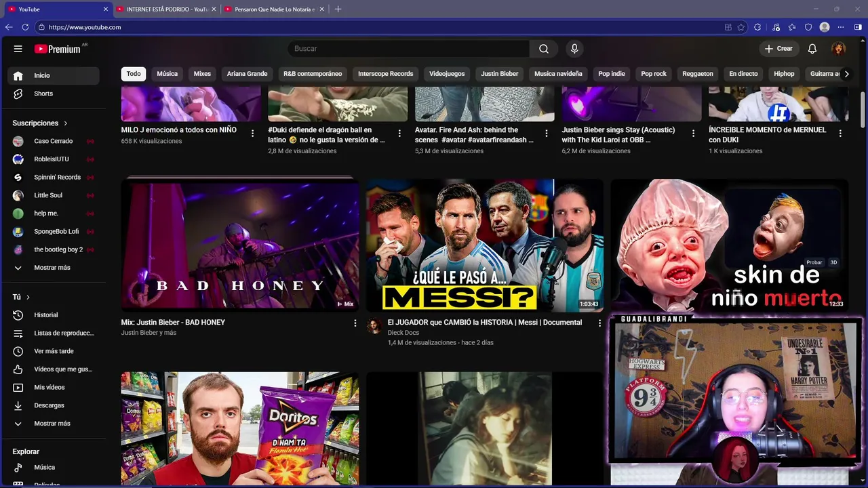This screenshot has height=488, width=868.
Task: Start voice search with microphone icon
Action: (574, 49)
